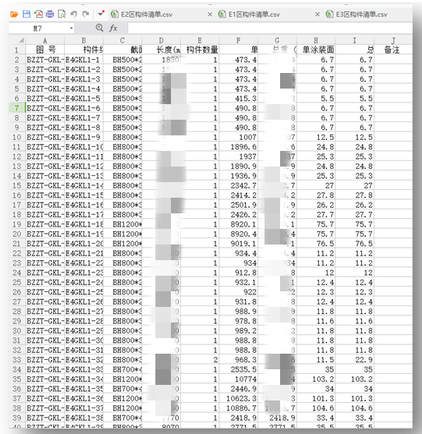This screenshot has width=422, height=434.
Task: Click the 922 cell in column F
Action: click(x=238, y=292)
